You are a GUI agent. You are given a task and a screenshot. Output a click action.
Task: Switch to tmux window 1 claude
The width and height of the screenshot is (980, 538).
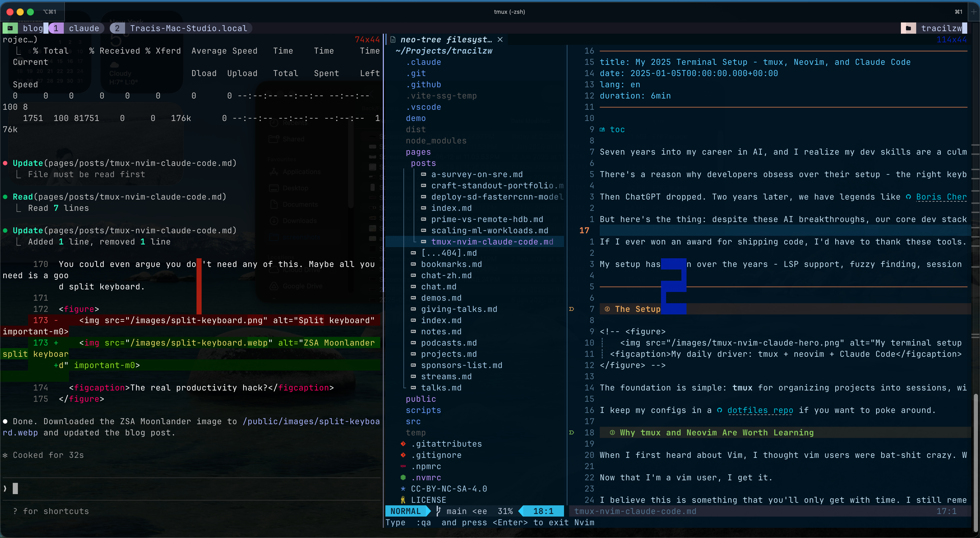click(76, 28)
